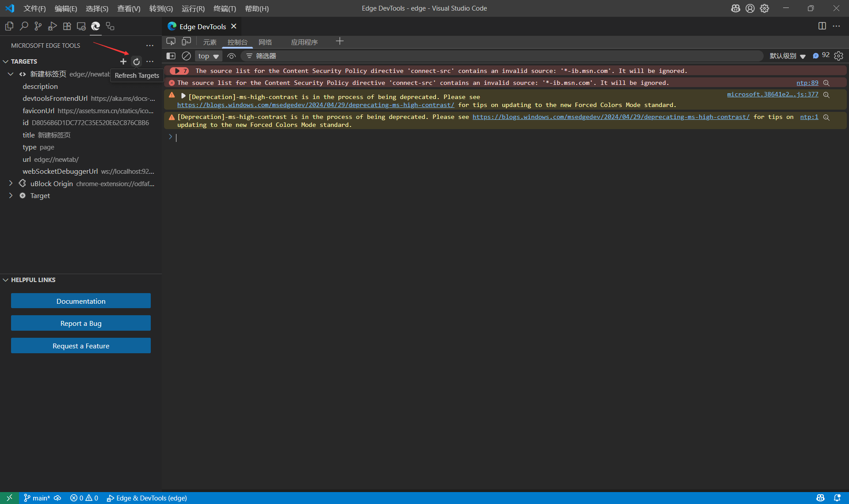This screenshot has height=504, width=849.
Task: Click notifications bell in status bar
Action: pyautogui.click(x=837, y=498)
